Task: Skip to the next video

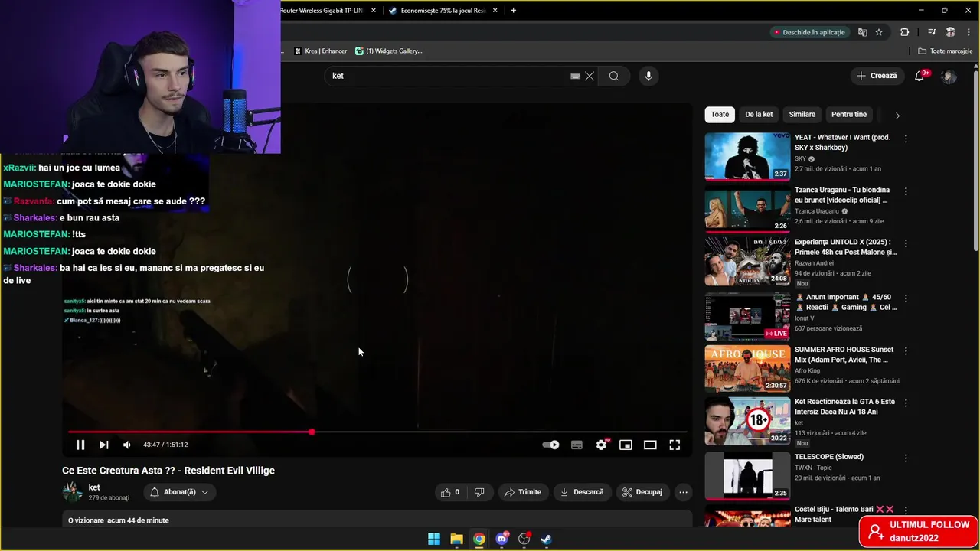Action: tap(104, 445)
